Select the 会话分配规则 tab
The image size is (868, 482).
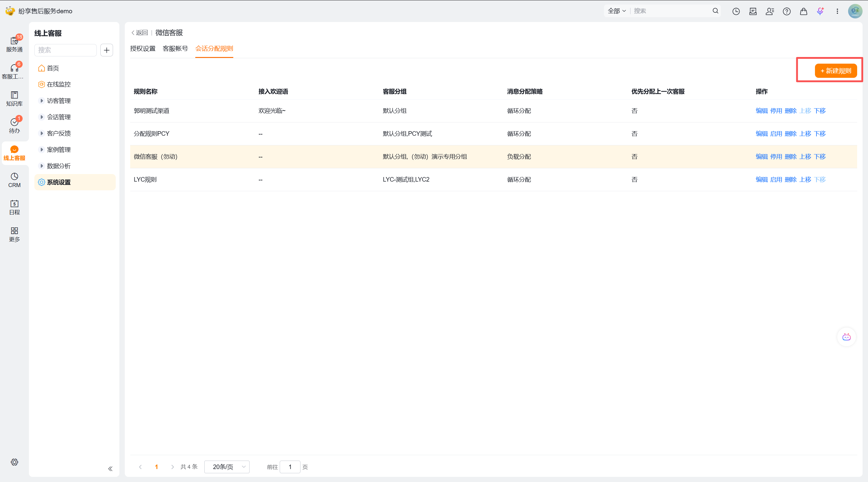(214, 49)
